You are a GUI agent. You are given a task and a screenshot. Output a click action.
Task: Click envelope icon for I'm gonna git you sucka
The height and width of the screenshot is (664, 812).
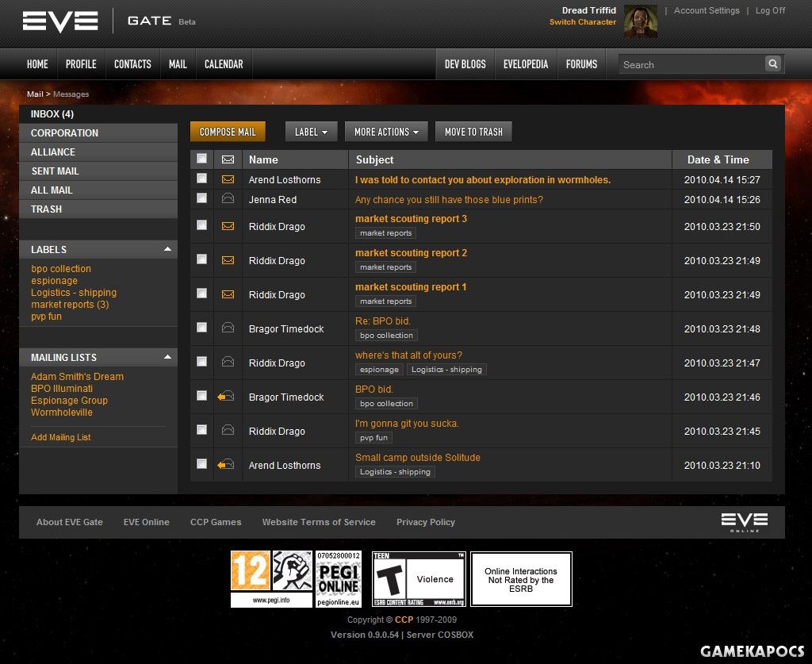coord(228,430)
